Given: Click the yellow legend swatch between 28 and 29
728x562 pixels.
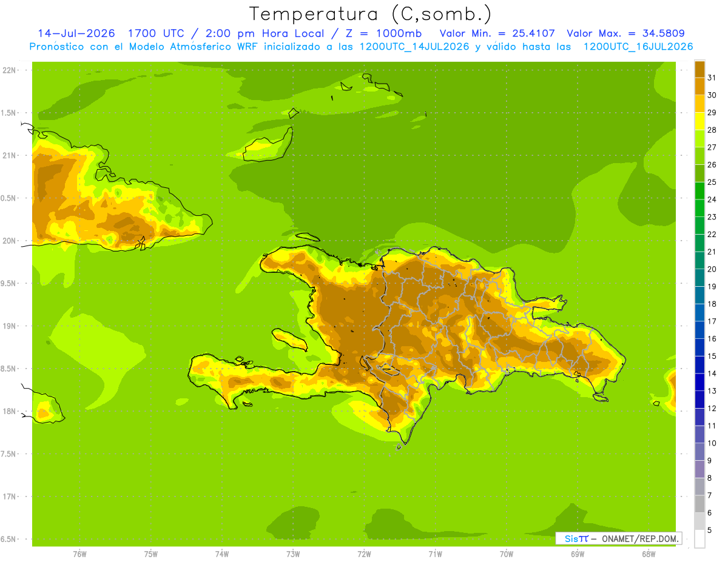Looking at the screenshot, I should pyautogui.click(x=699, y=121).
